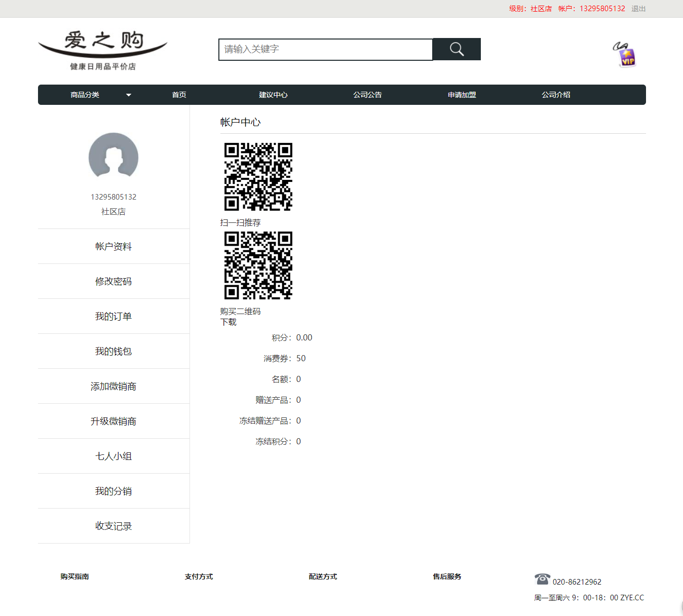Click 支付方式 in footer
Image resolution: width=683 pixels, height=616 pixels.
[x=199, y=576]
